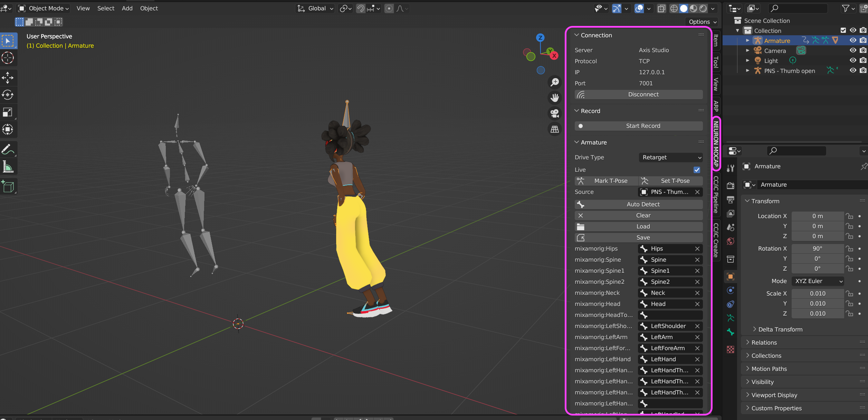Hide the Camera object in outliner

tap(853, 50)
